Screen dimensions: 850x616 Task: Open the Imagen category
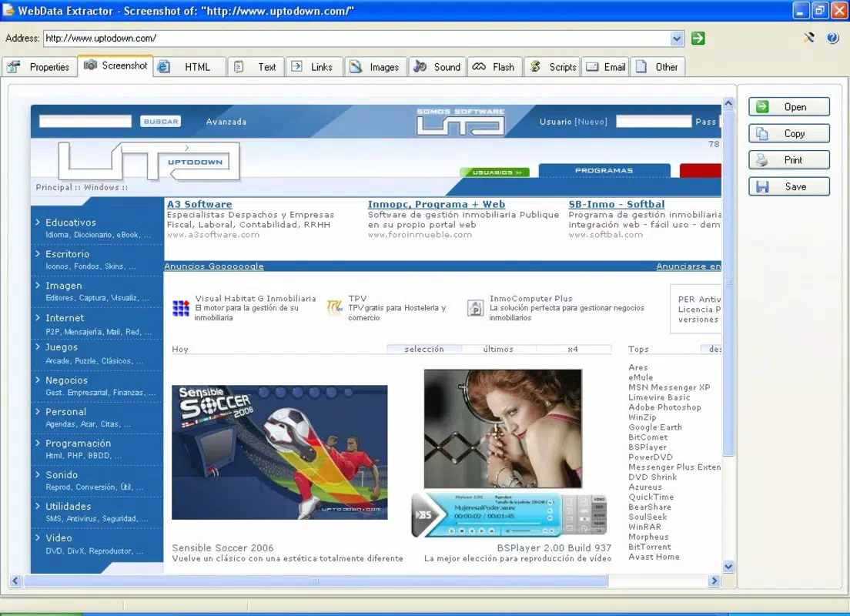point(63,286)
